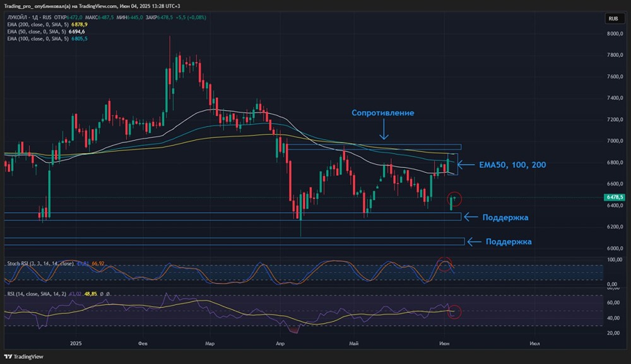Click the Июл label on time axis
The image size is (631, 364).
coord(534,343)
